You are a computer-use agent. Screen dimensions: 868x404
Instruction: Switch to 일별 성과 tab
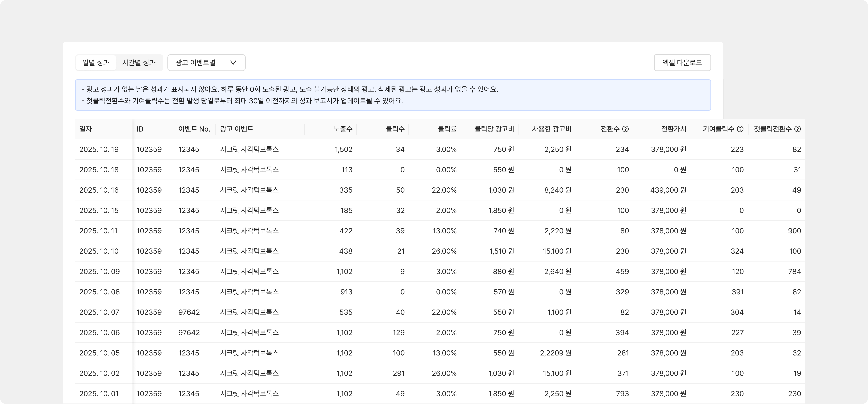coord(96,63)
